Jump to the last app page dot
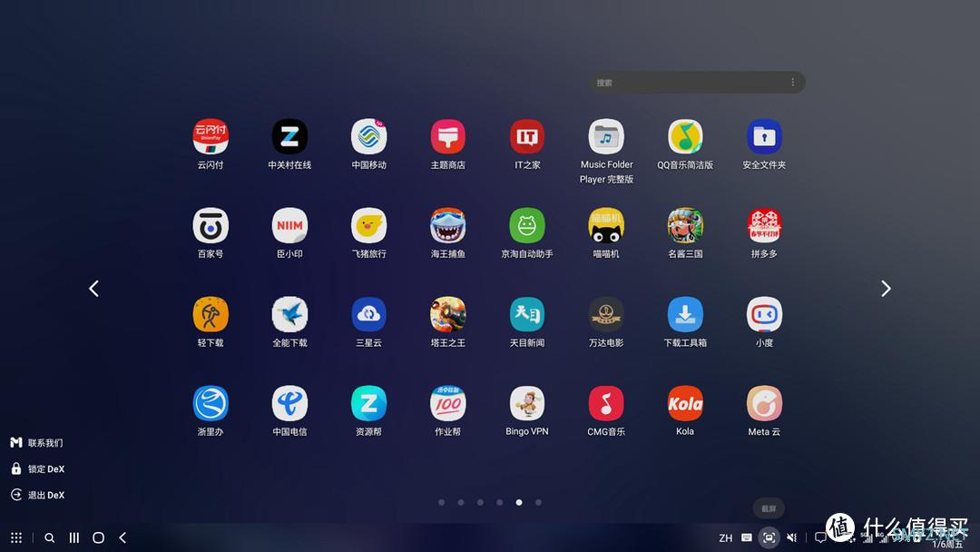The width and height of the screenshot is (980, 552). (x=538, y=503)
